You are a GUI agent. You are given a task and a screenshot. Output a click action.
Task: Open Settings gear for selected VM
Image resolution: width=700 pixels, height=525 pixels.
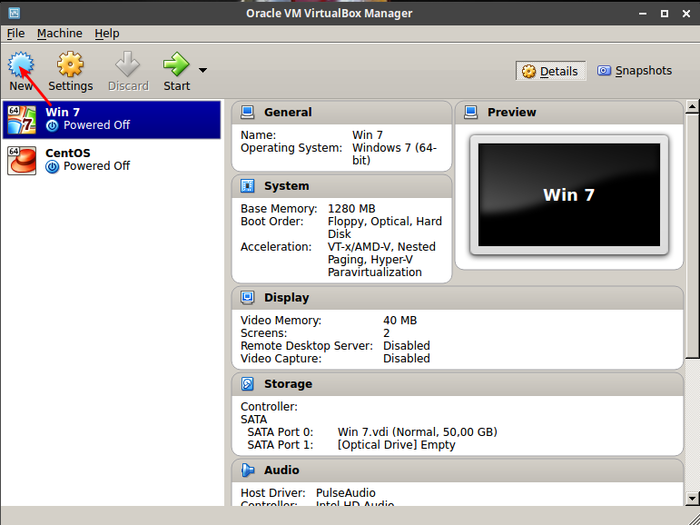[x=70, y=64]
